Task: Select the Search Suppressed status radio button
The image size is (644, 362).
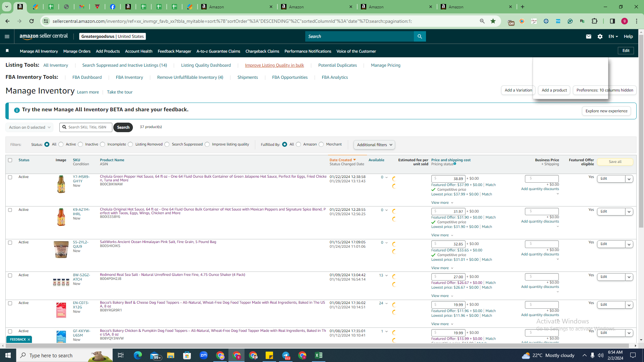Action: click(x=167, y=144)
